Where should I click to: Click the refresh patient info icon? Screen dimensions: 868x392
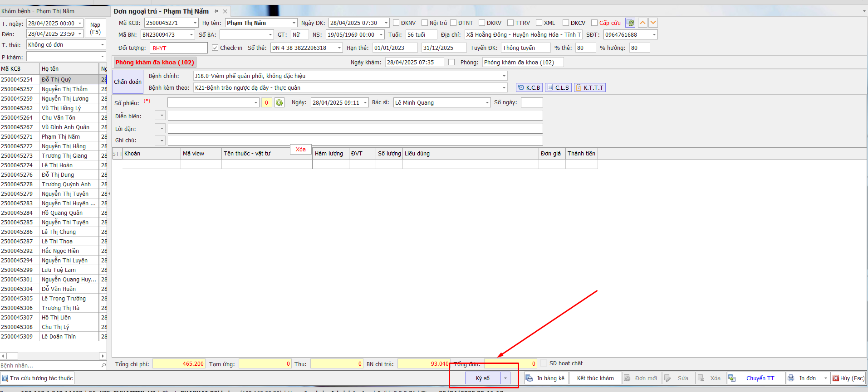pos(630,23)
